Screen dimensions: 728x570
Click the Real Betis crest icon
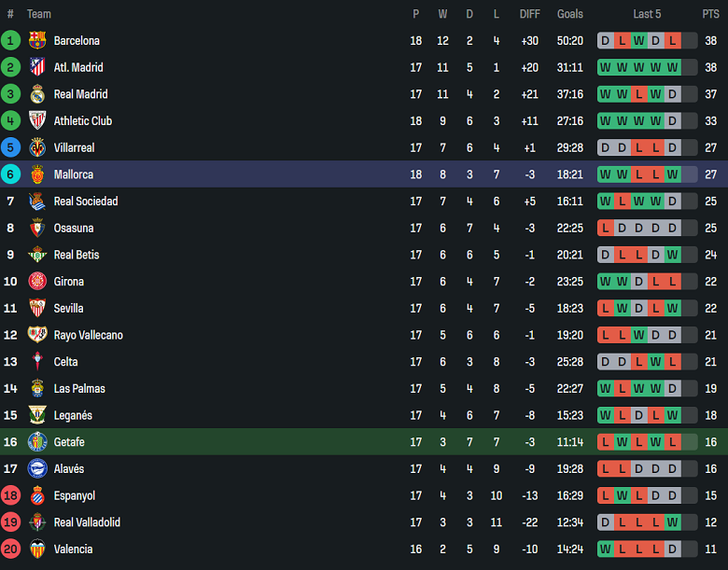click(x=37, y=255)
